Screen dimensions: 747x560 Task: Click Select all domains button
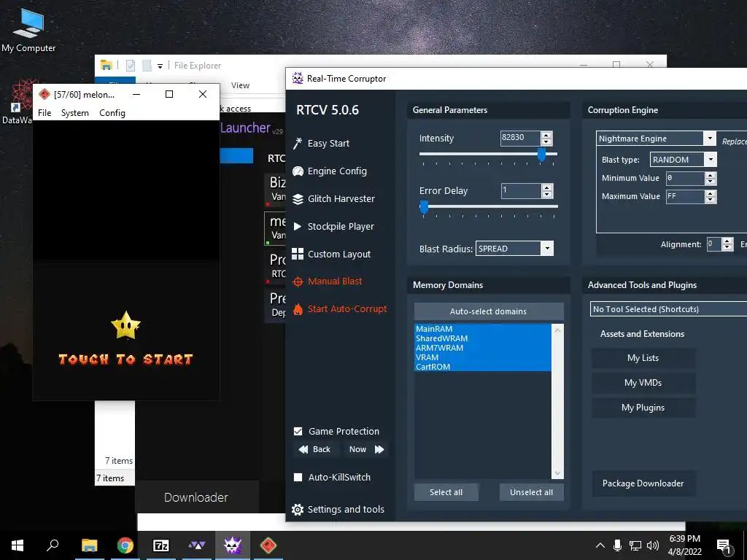tap(446, 492)
